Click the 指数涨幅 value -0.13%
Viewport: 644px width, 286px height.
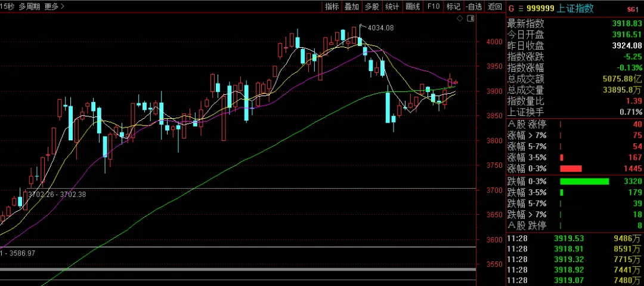pos(629,67)
